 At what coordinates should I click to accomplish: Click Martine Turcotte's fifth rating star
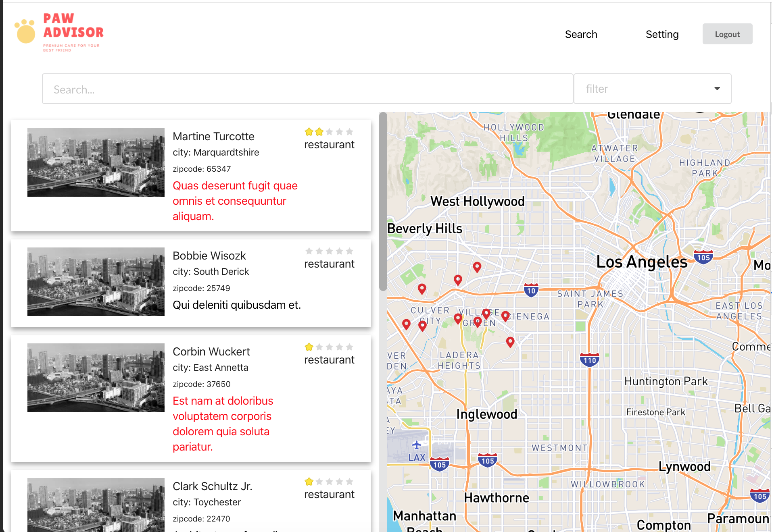coord(350,132)
